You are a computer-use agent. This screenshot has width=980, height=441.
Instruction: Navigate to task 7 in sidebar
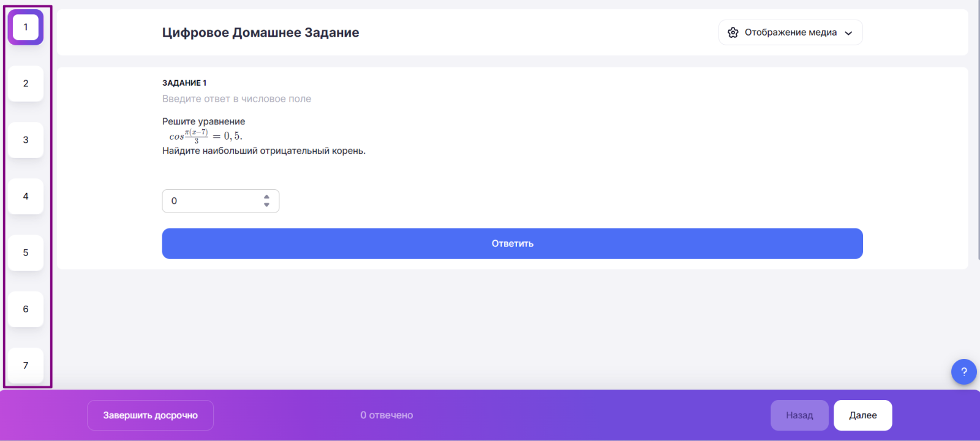coord(26,365)
